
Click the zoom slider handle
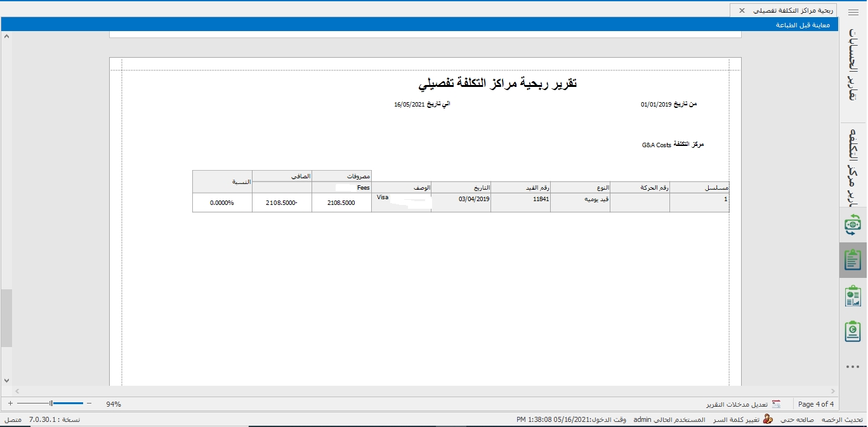tap(51, 404)
